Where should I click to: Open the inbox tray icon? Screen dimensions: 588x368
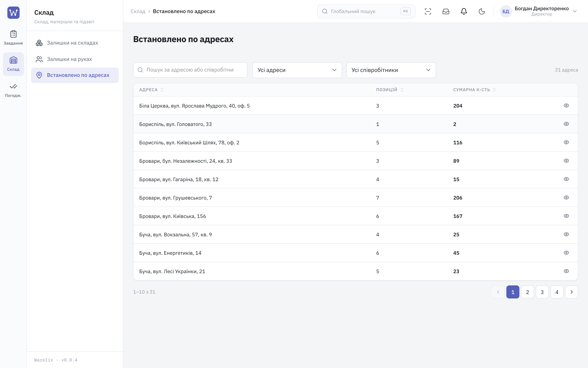446,11
